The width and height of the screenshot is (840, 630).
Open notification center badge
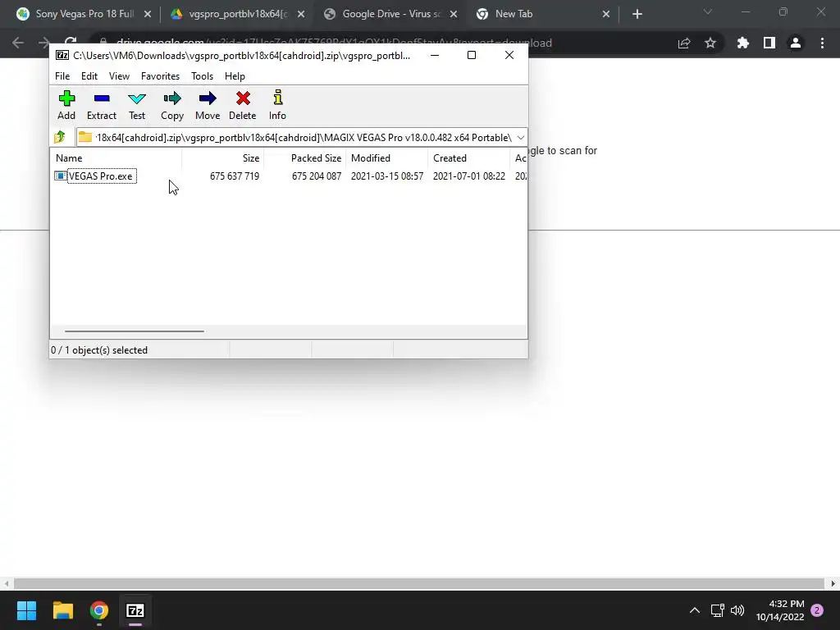click(x=817, y=610)
